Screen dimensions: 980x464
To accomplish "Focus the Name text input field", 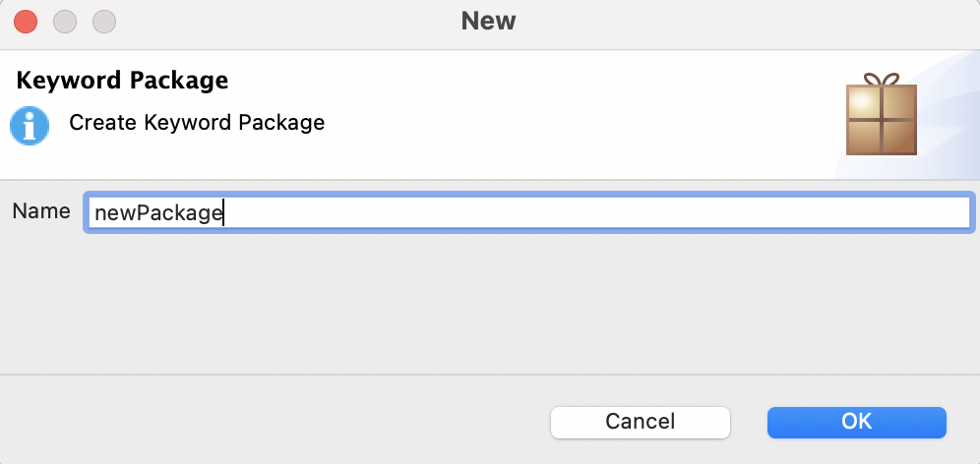I will coord(529,212).
